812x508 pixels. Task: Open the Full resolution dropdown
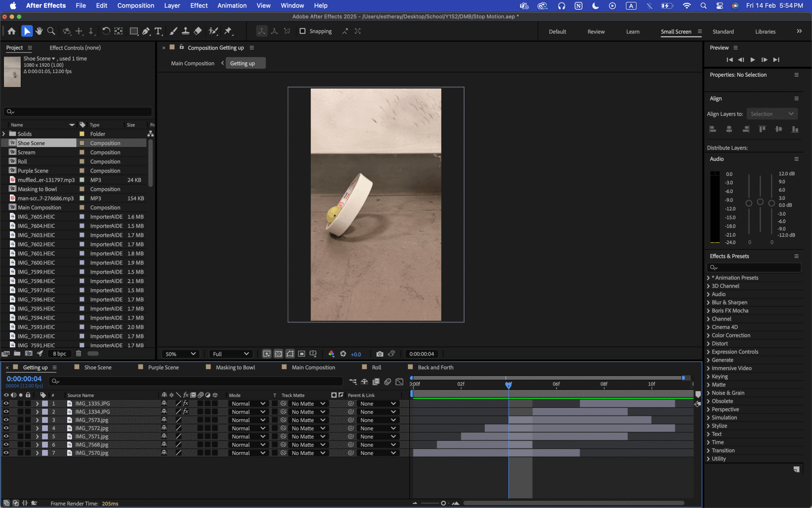tap(230, 354)
